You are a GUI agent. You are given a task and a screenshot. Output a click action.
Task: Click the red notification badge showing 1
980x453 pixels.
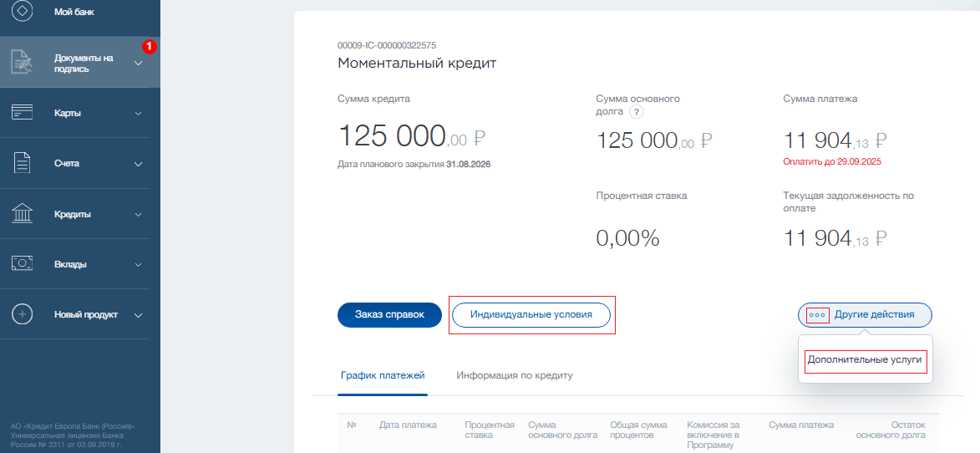click(x=149, y=47)
